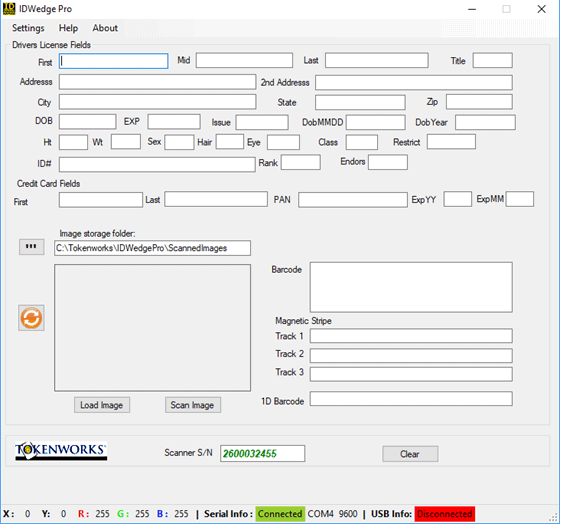This screenshot has width=561, height=525.
Task: Select the Scanner S/N field
Action: click(x=263, y=453)
